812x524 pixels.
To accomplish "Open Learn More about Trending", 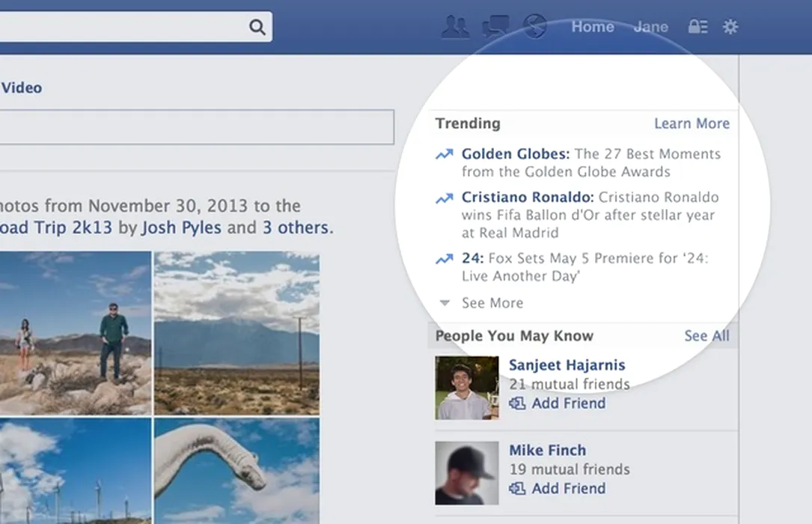I will point(692,124).
